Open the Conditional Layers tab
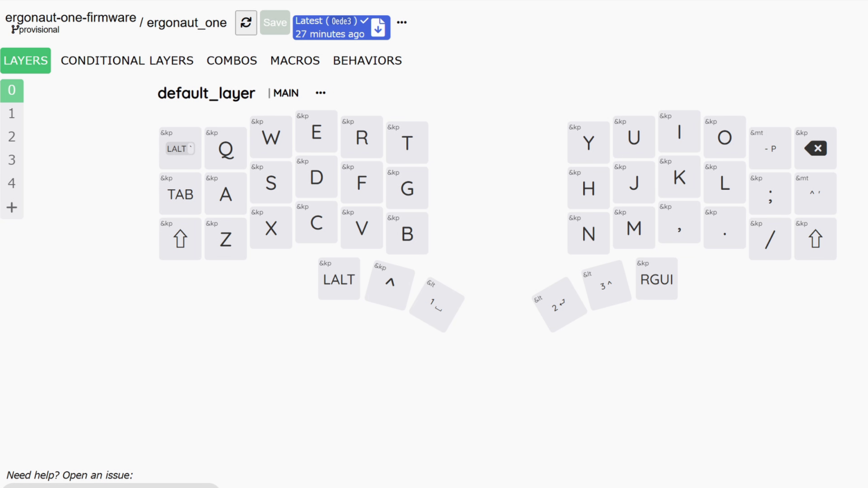Image resolution: width=868 pixels, height=488 pixels. tap(127, 60)
